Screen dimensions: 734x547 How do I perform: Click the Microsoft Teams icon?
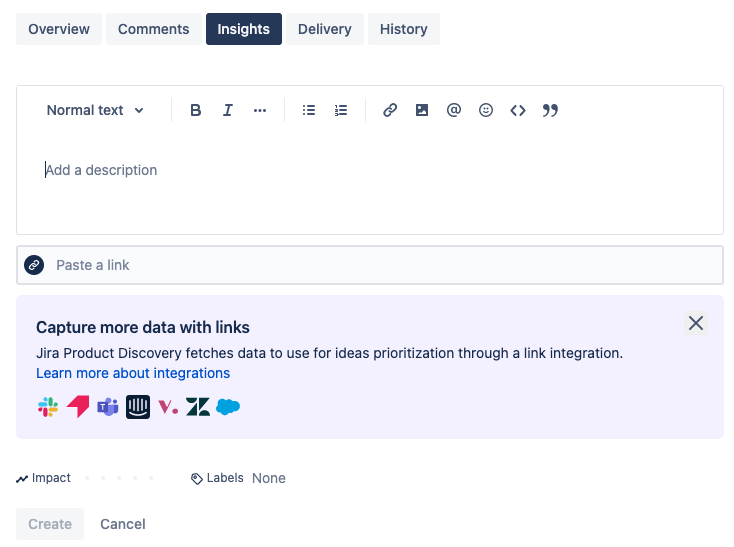coord(108,407)
